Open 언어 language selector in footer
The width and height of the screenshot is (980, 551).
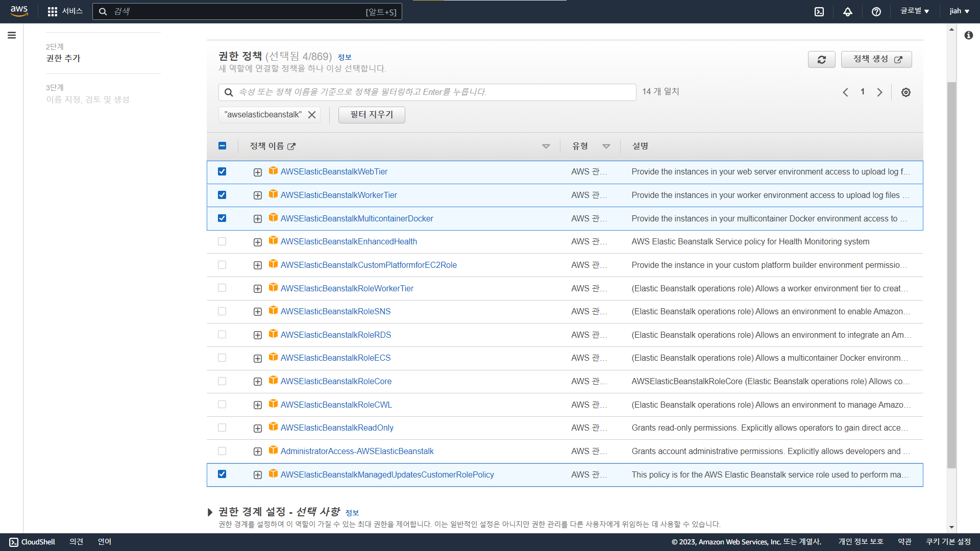pyautogui.click(x=105, y=542)
